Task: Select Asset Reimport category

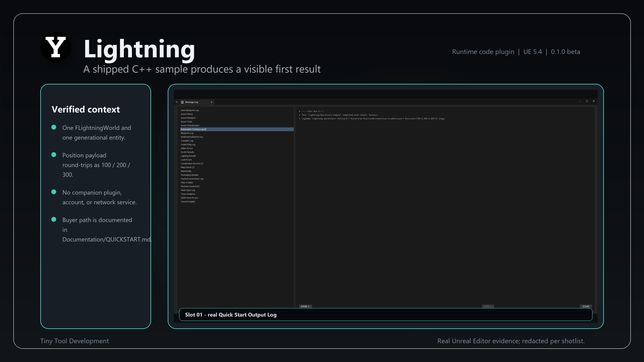Action: pyautogui.click(x=237, y=118)
